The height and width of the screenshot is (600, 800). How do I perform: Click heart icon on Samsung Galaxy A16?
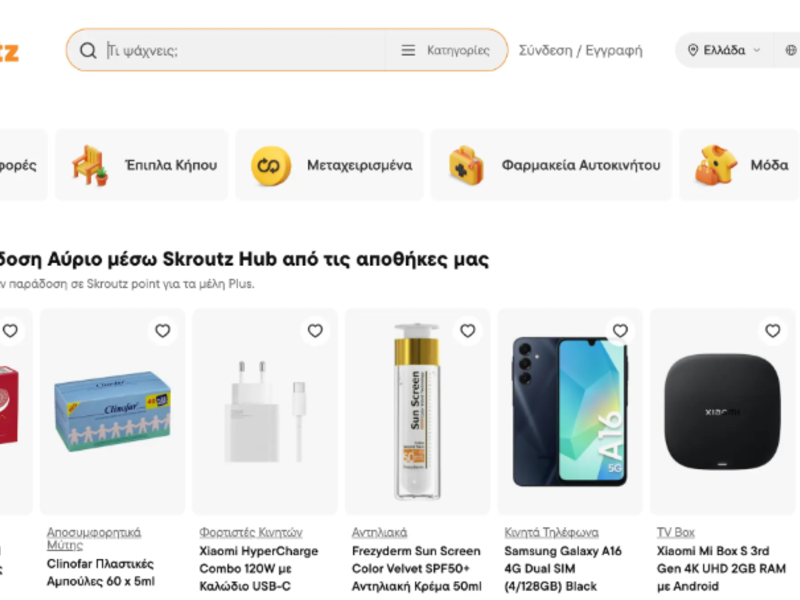click(x=620, y=331)
